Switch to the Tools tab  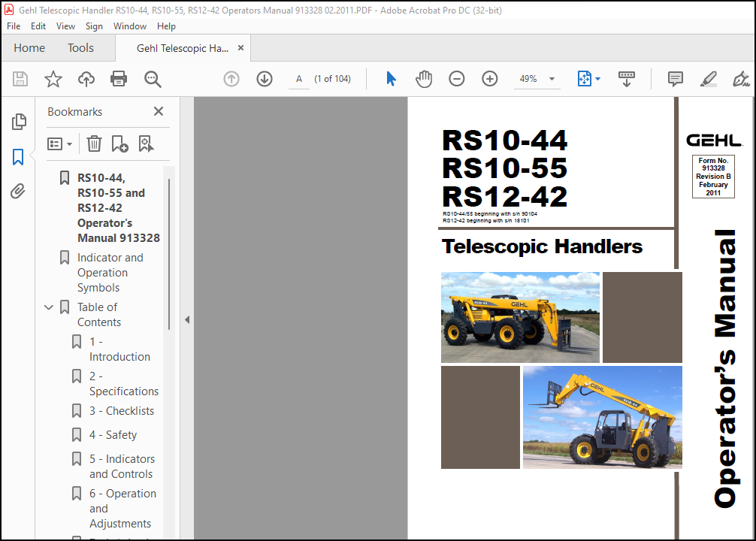80,48
